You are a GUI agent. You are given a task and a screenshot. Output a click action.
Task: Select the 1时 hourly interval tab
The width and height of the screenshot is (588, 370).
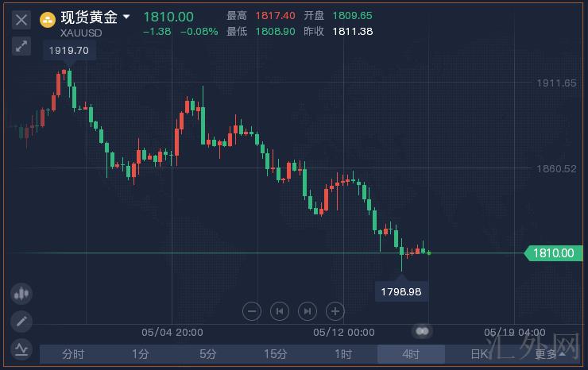pyautogui.click(x=343, y=354)
